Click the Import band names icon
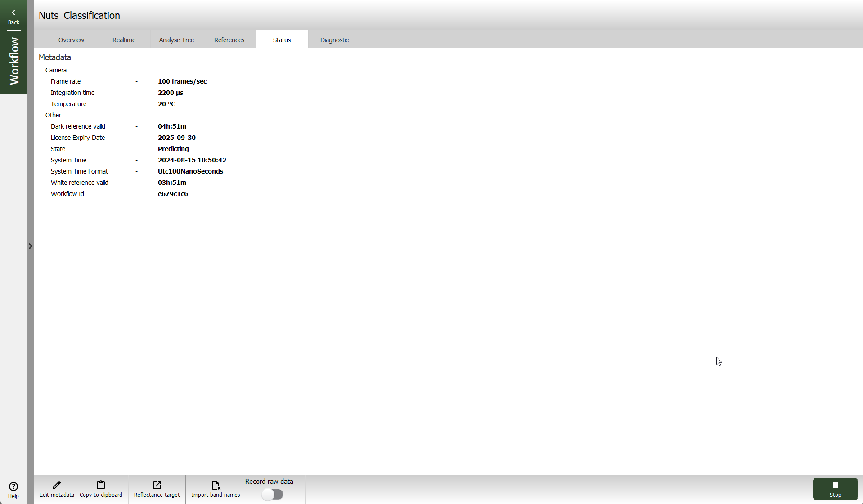 click(216, 485)
